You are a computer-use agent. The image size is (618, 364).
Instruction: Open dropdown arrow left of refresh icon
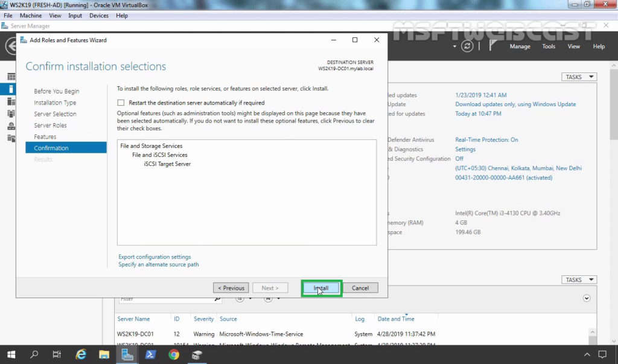point(454,46)
